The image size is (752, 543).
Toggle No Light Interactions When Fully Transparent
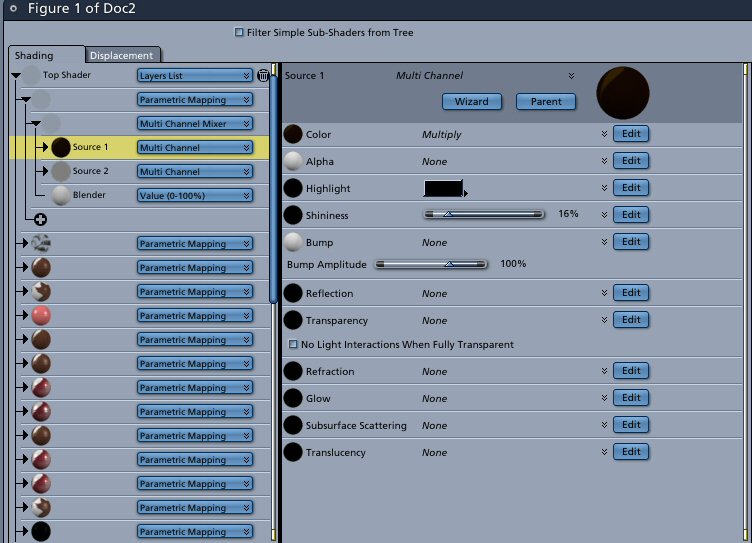point(293,344)
